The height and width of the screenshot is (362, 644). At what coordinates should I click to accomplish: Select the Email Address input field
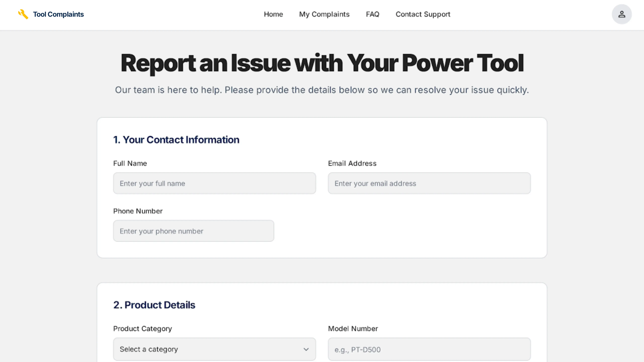coord(429,183)
